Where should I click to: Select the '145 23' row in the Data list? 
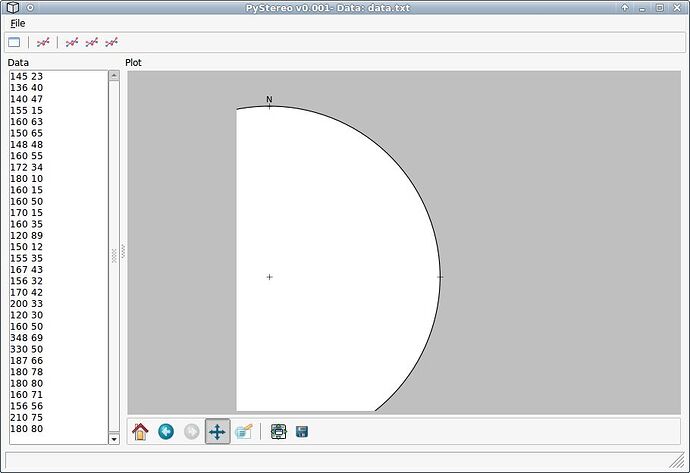pyautogui.click(x=59, y=76)
